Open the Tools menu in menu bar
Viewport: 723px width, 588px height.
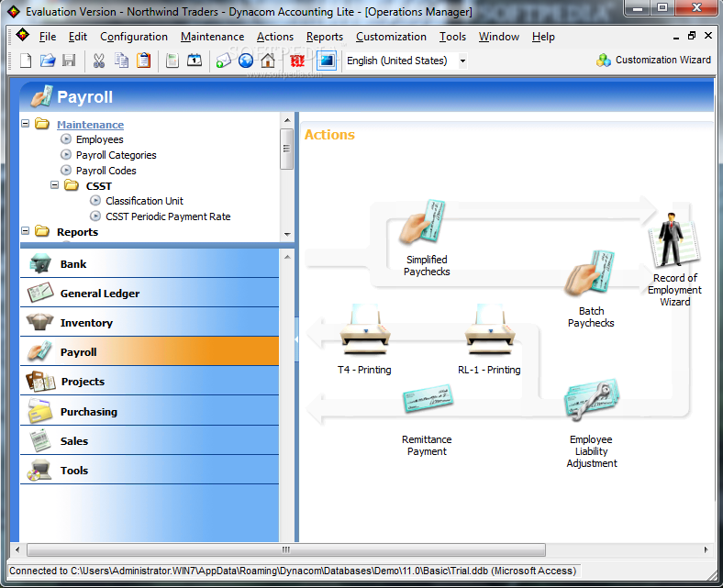[452, 37]
